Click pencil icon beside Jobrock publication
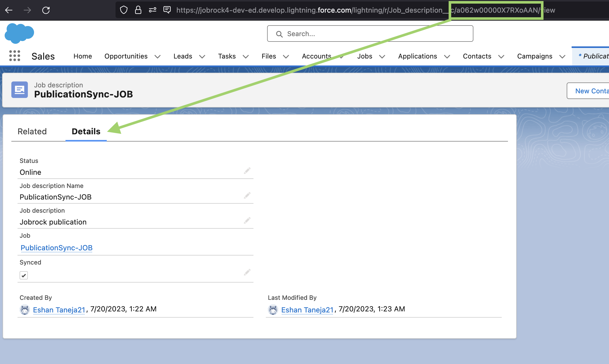The width and height of the screenshot is (609, 364). pyautogui.click(x=247, y=220)
